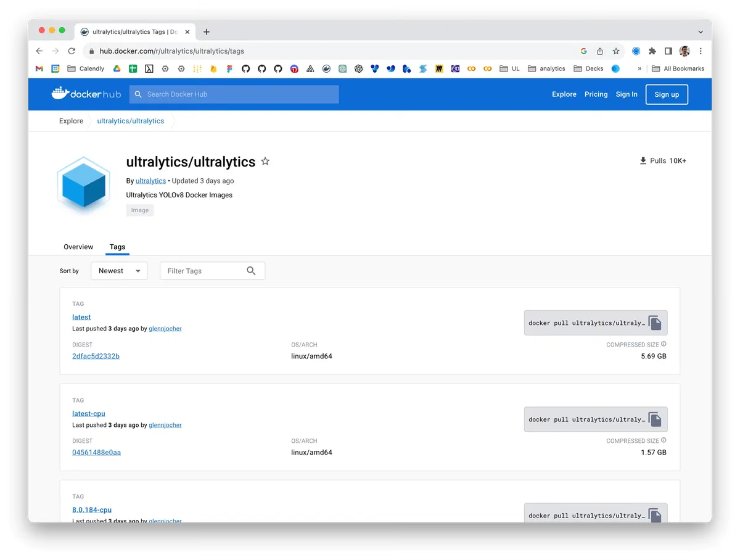This screenshot has height=560, width=740.
Task: Open the red calendar 17 bookmark
Action: point(294,68)
